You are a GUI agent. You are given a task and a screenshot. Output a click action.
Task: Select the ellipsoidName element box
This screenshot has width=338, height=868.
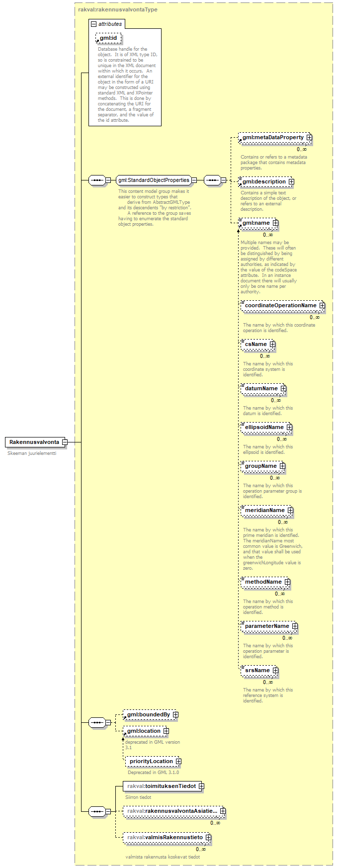[x=264, y=427]
